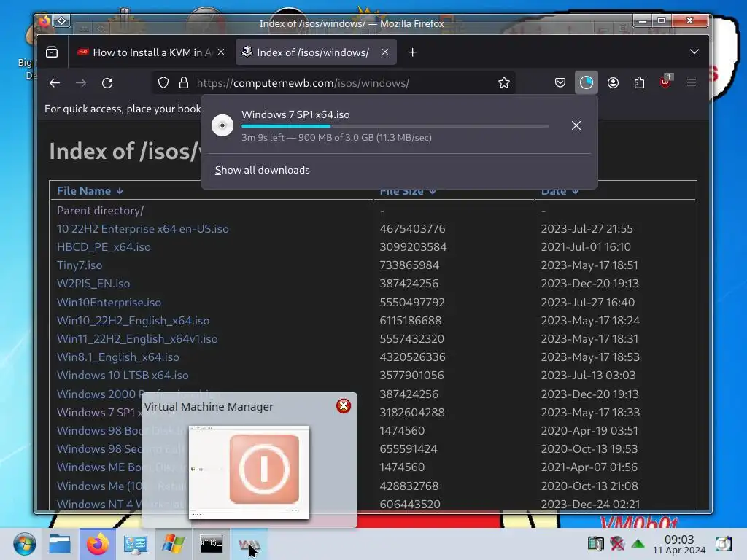Select the Virtual Machine Manager window thumbnail
Image resolution: width=747 pixels, height=560 pixels.
pos(249,472)
